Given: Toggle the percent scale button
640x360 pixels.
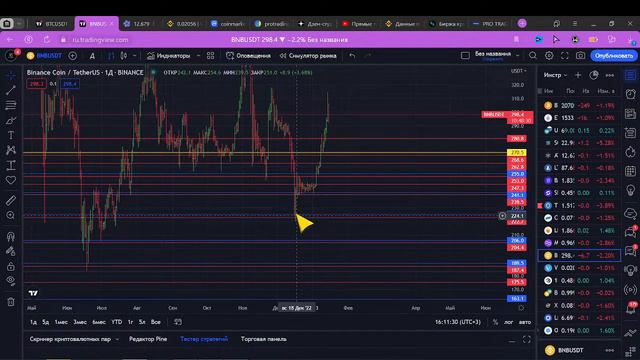Looking at the screenshot, I should point(495,322).
